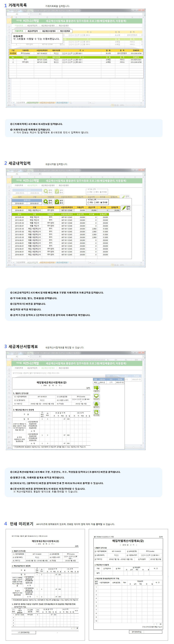Select dimmed 포함 radio button above callout
Viewport: 174px width, 644px height.
click(88, 192)
